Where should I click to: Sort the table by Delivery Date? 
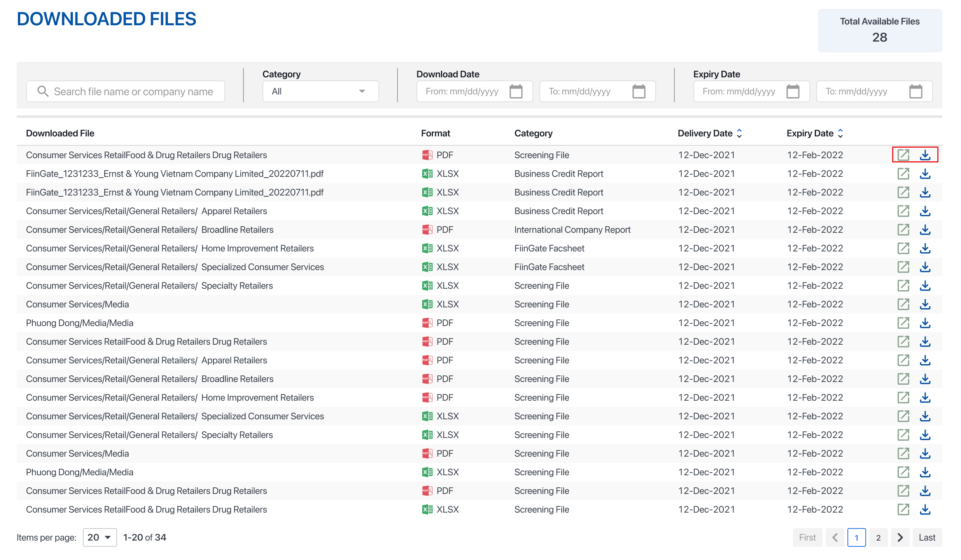pos(739,133)
